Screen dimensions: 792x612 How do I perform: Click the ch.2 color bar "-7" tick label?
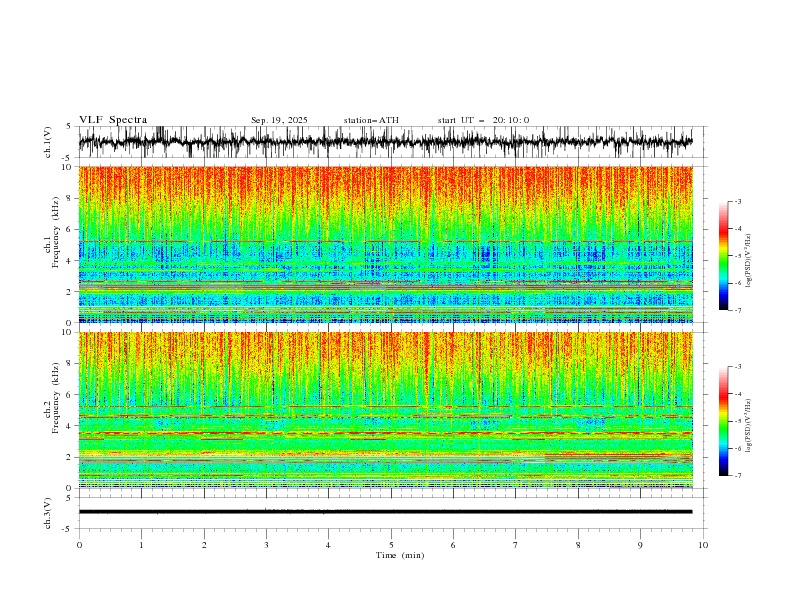[738, 475]
